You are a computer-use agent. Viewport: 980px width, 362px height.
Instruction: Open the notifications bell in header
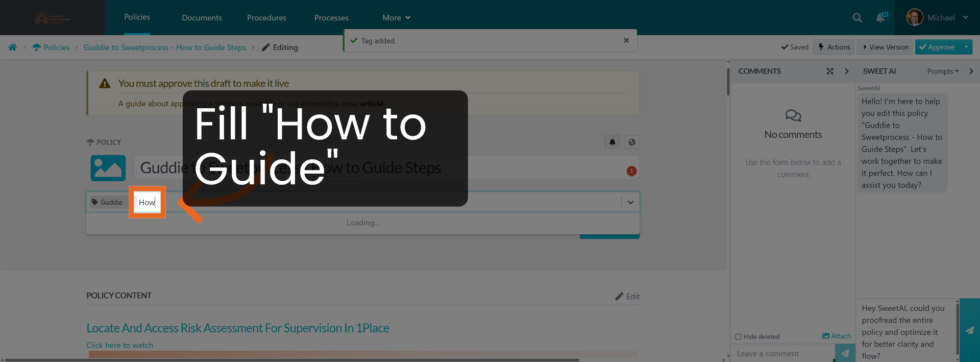pyautogui.click(x=881, y=17)
